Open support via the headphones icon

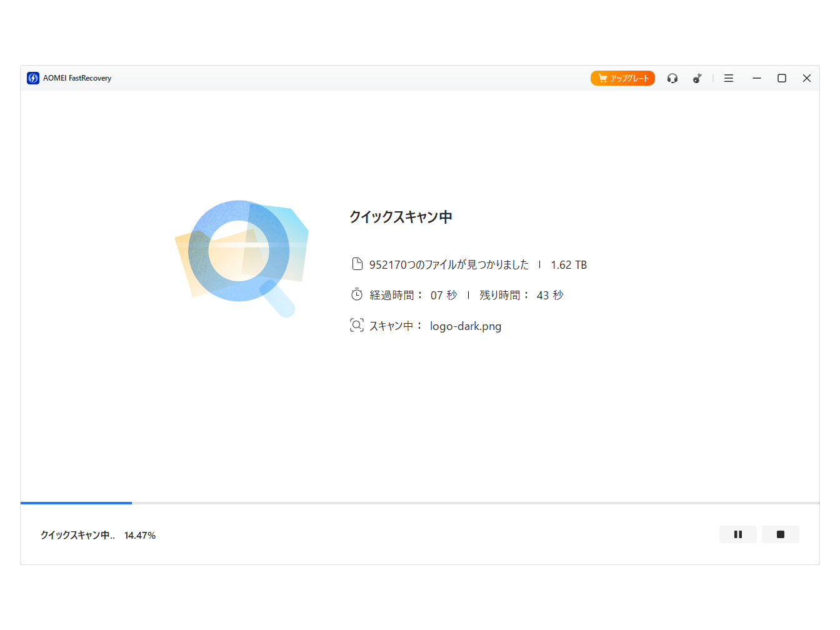click(672, 78)
